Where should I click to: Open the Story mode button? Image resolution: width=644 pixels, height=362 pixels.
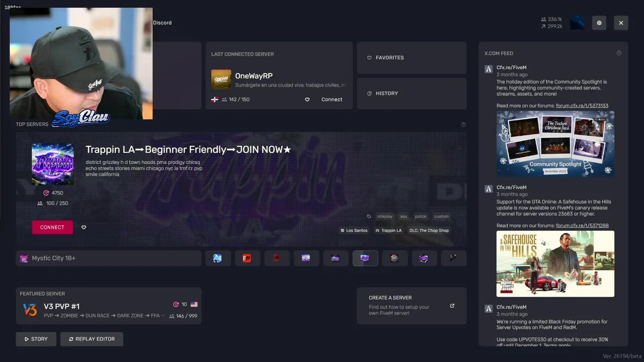point(36,339)
